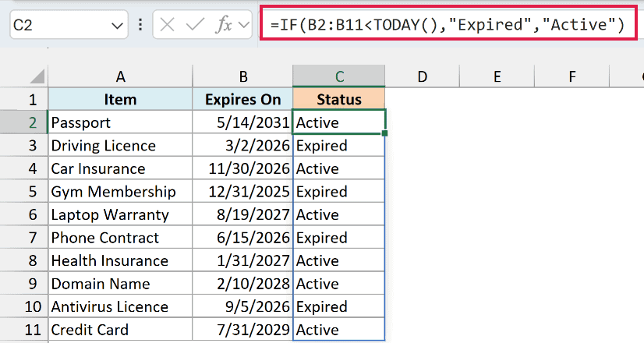Select Passport's Active status cell
Screen dimensions: 644x343
pos(339,122)
